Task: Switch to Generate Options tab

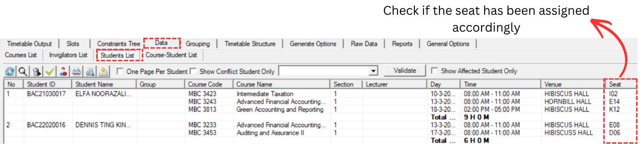Action: [313, 44]
